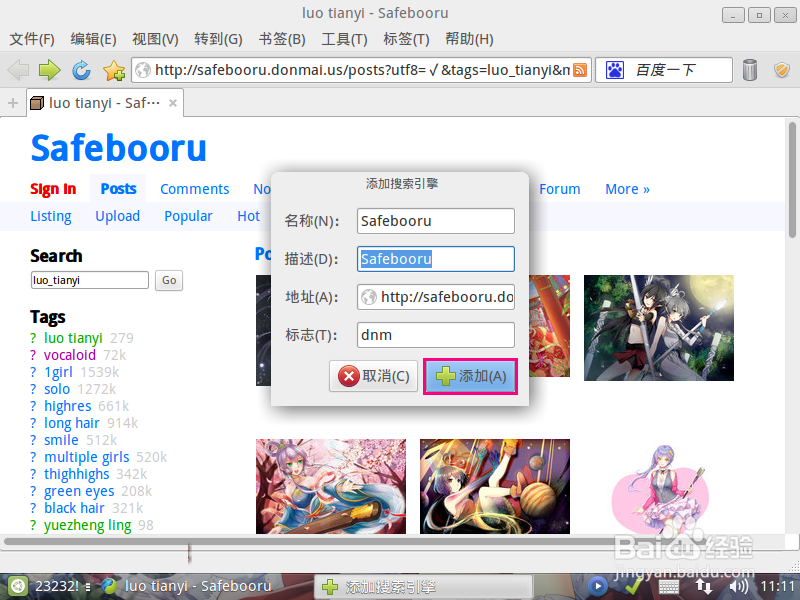800x600 pixels.
Task: Reload the page with the refresh icon
Action: [x=81, y=70]
